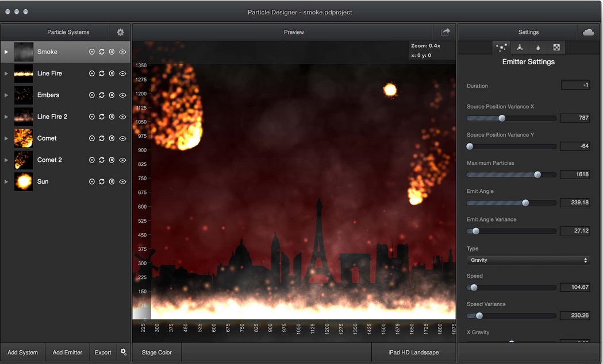Open the Particle Systems gear settings
Viewport: 603px width, 364px height.
point(120,32)
